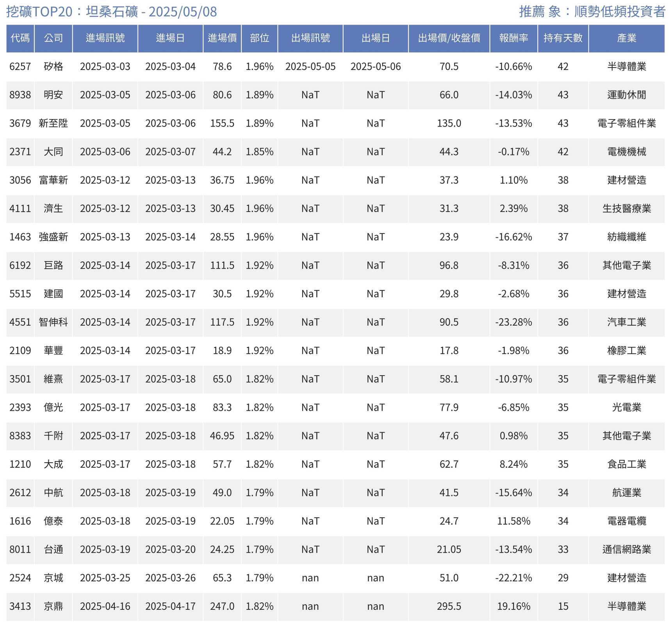Click the 部位 column header
The image size is (672, 627).
(x=260, y=38)
